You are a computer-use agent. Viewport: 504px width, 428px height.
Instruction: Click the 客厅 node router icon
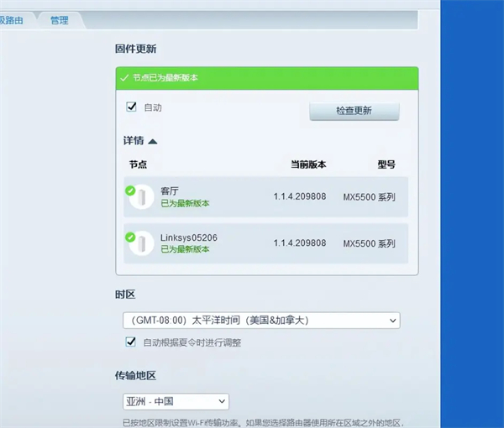pos(142,197)
